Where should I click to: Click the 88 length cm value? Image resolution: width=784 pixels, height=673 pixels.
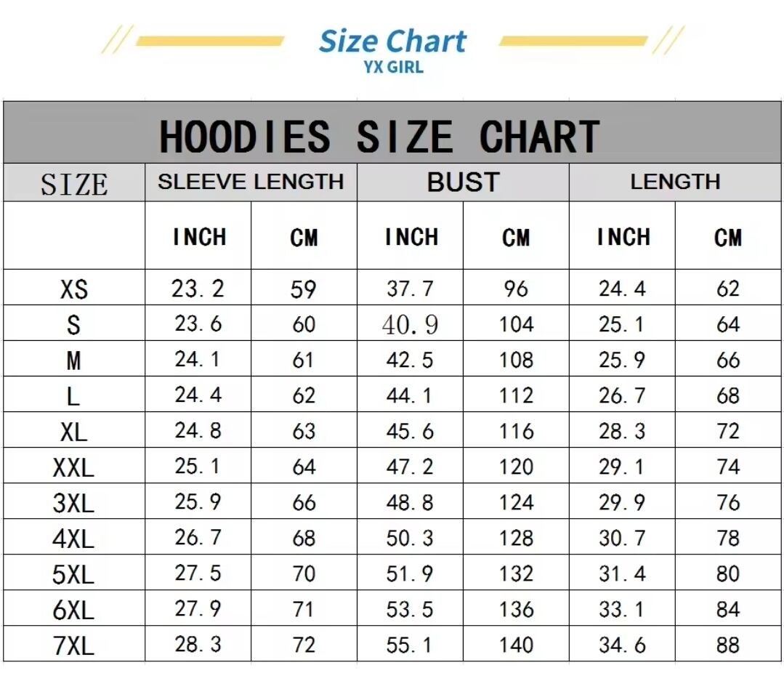(x=727, y=645)
